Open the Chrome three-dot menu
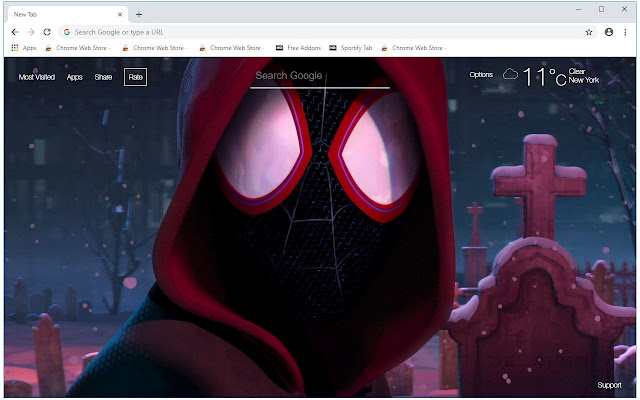 coord(625,32)
